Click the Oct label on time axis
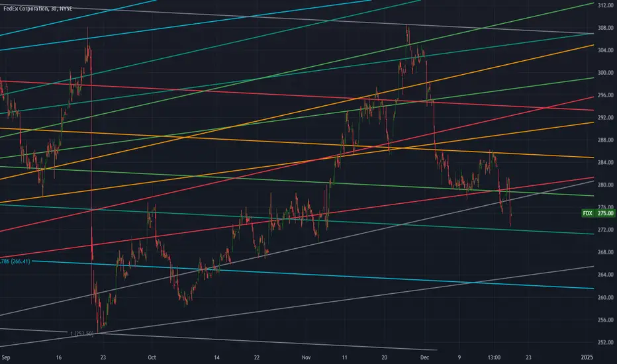 point(152,357)
